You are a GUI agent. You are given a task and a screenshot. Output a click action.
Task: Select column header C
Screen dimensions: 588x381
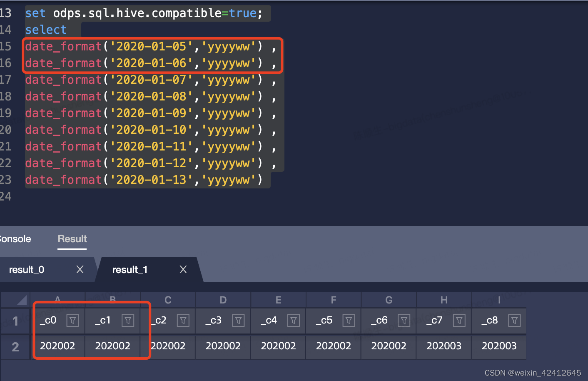168,300
